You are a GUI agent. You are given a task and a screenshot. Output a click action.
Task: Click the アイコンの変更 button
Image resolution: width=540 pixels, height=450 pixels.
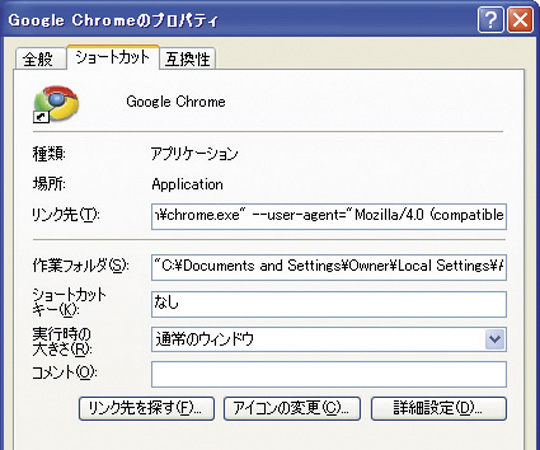pos(292,408)
